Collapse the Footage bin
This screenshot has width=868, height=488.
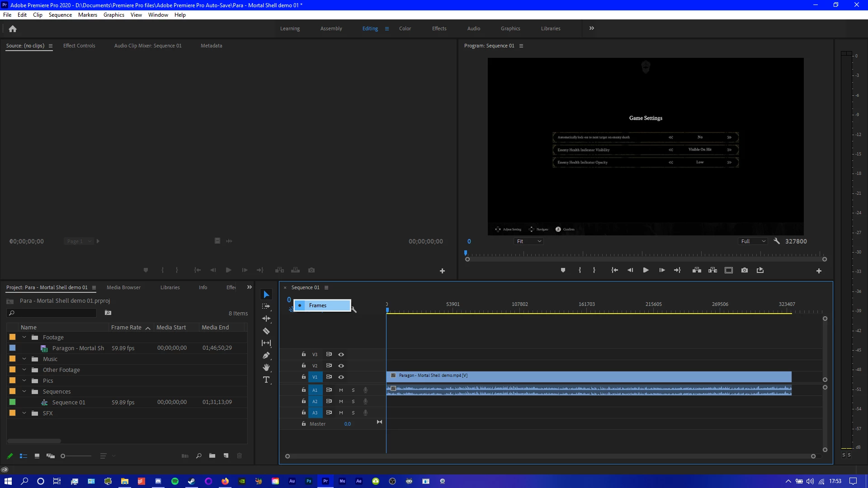click(24, 338)
